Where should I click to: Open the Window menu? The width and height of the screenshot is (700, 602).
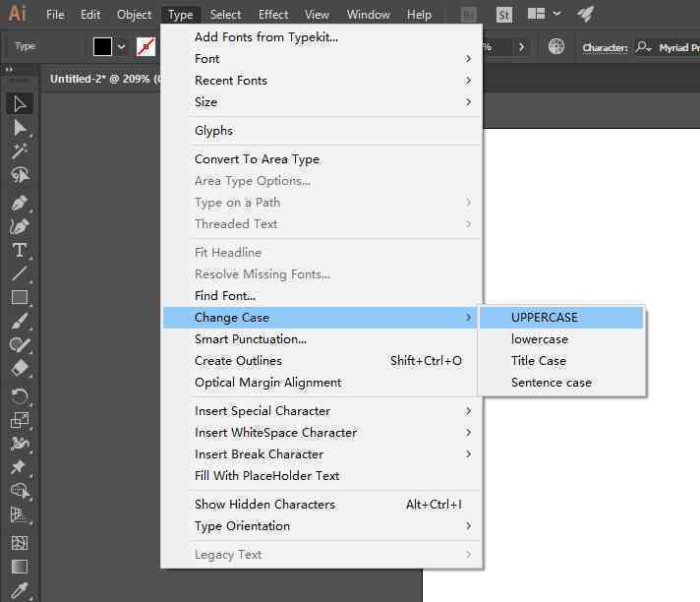(x=369, y=15)
